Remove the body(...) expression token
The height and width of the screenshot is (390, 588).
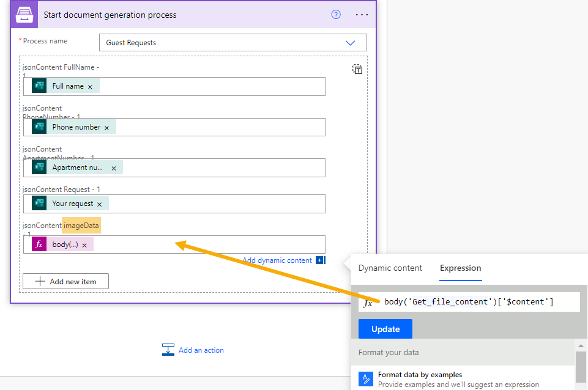pos(84,245)
